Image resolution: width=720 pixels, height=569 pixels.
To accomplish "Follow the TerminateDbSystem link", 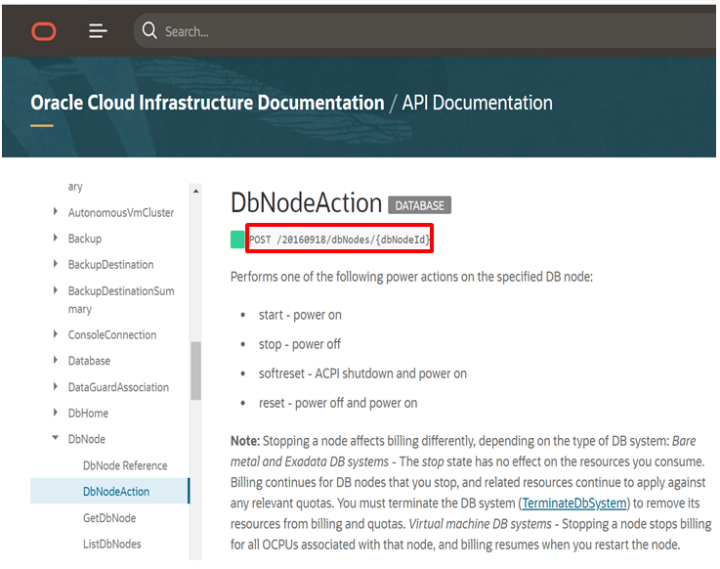I will click(x=575, y=502).
